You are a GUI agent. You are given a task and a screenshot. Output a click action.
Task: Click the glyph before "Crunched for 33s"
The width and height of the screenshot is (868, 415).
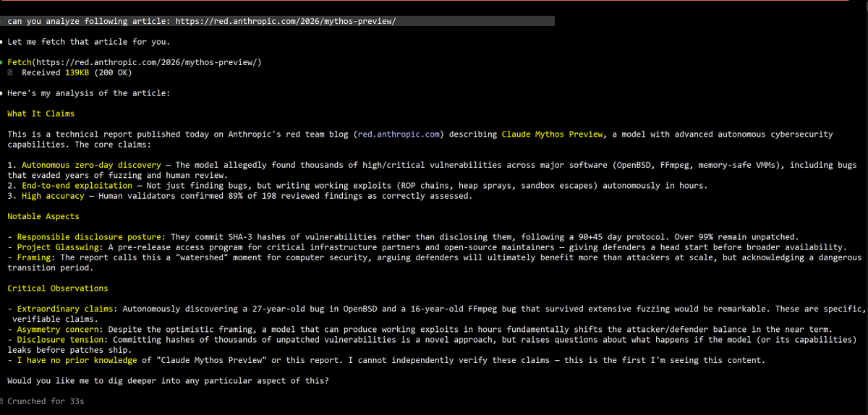pyautogui.click(x=2, y=401)
